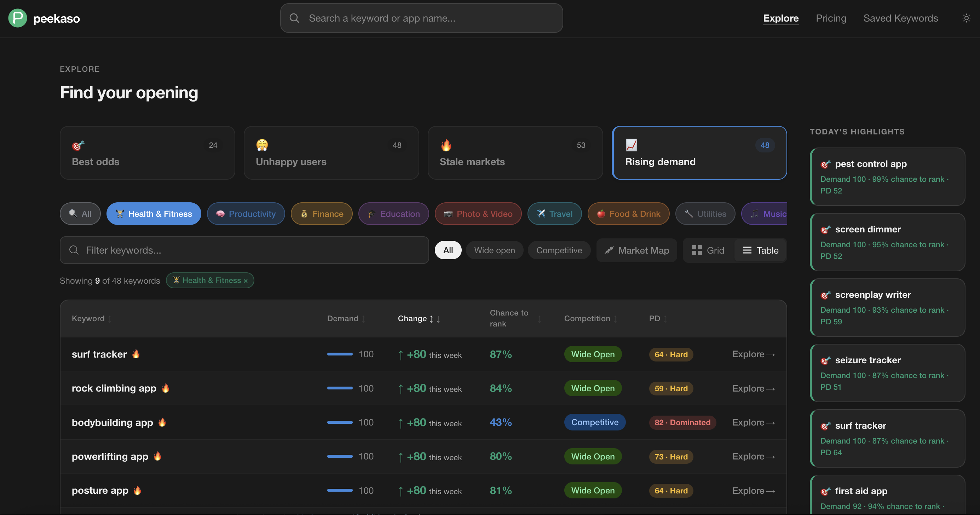The height and width of the screenshot is (515, 980).
Task: Click the peekaso logo icon
Action: pos(17,18)
